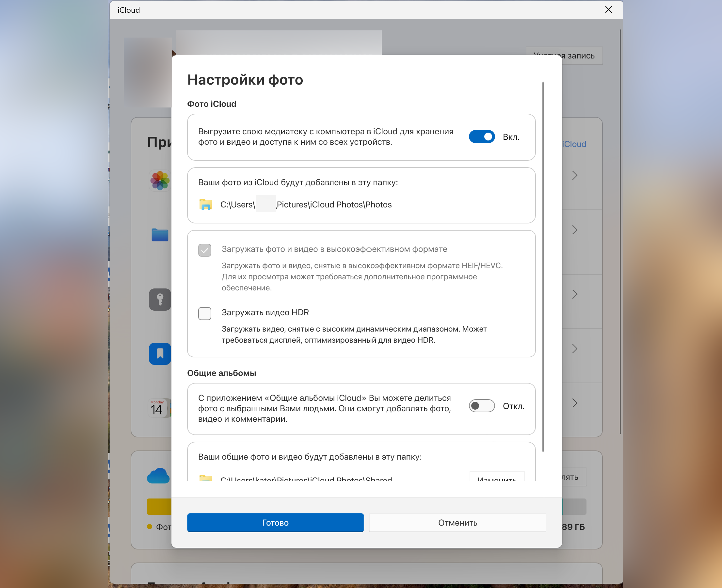Screen dimensions: 722x588
Task: Open the Photos row chevron in the background
Action: tap(575, 175)
